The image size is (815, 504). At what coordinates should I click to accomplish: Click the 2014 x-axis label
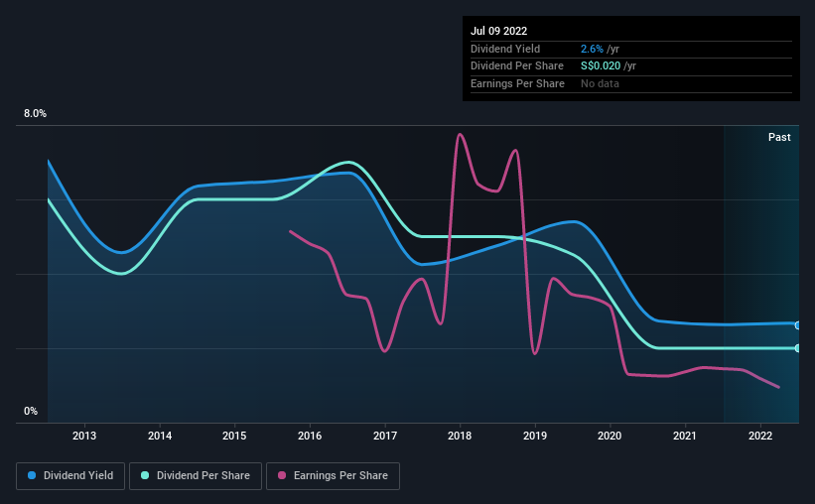pyautogui.click(x=160, y=436)
